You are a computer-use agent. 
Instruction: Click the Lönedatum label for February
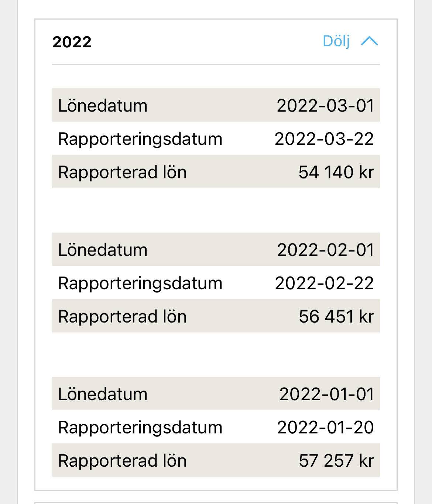[x=103, y=250]
